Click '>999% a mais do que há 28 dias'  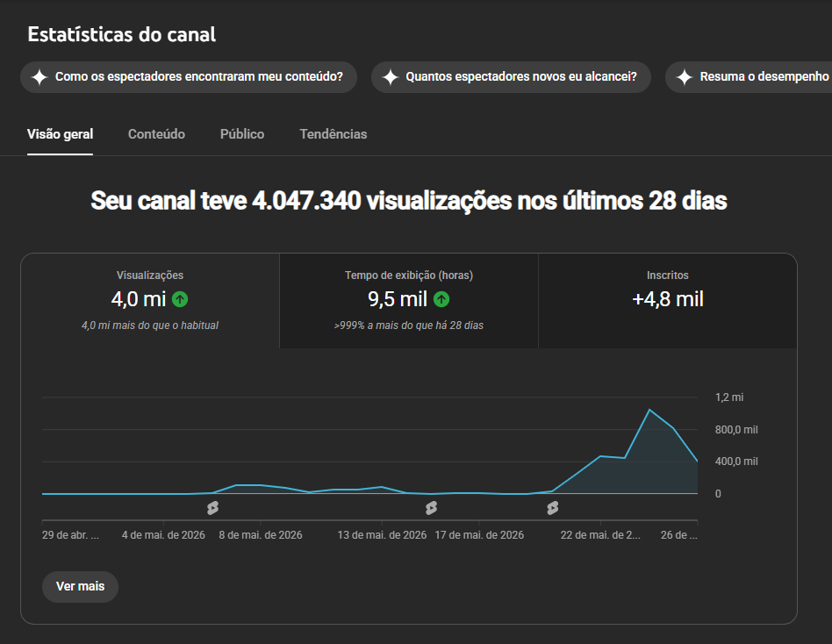click(x=409, y=326)
